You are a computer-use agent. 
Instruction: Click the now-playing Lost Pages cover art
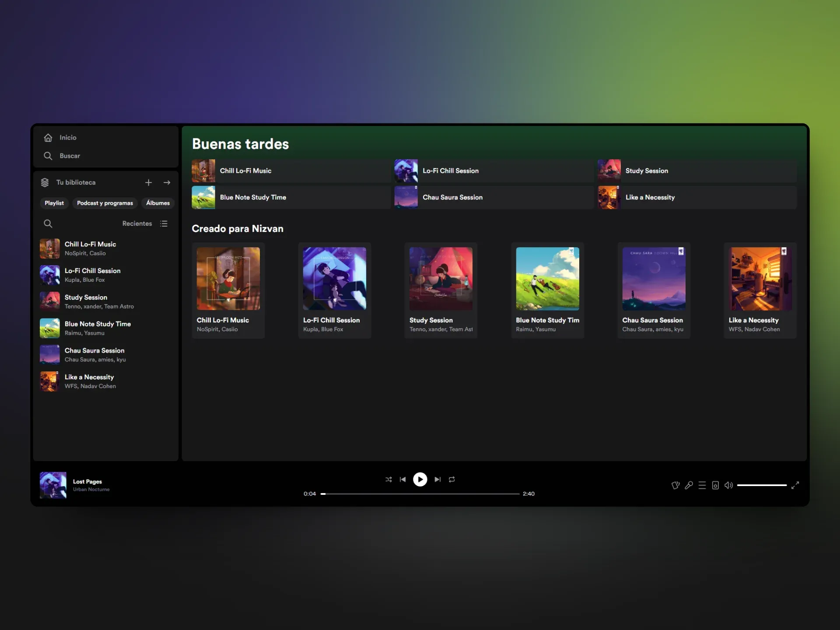pyautogui.click(x=53, y=485)
